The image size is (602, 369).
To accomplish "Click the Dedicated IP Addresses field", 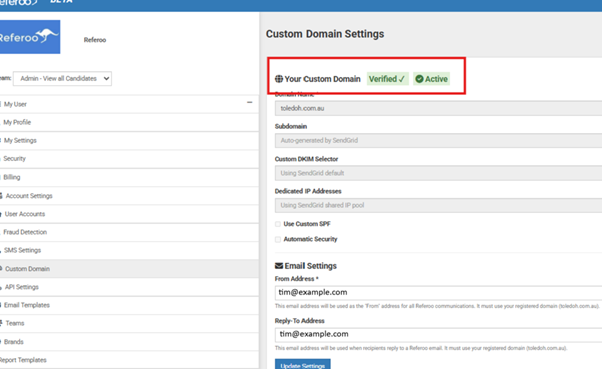I will (438, 205).
